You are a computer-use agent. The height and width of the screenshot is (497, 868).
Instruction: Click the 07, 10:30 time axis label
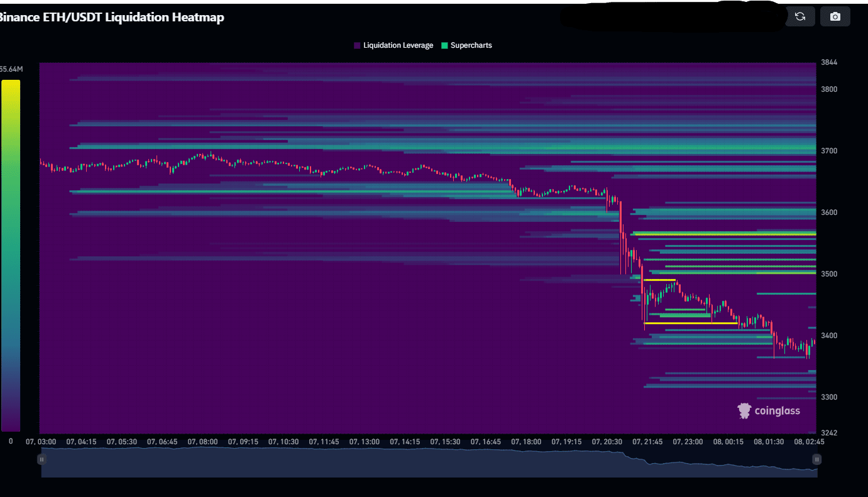283,442
